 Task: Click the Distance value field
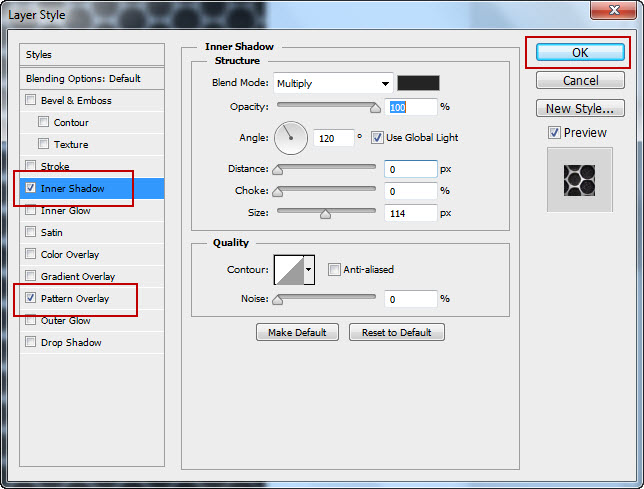click(x=410, y=169)
